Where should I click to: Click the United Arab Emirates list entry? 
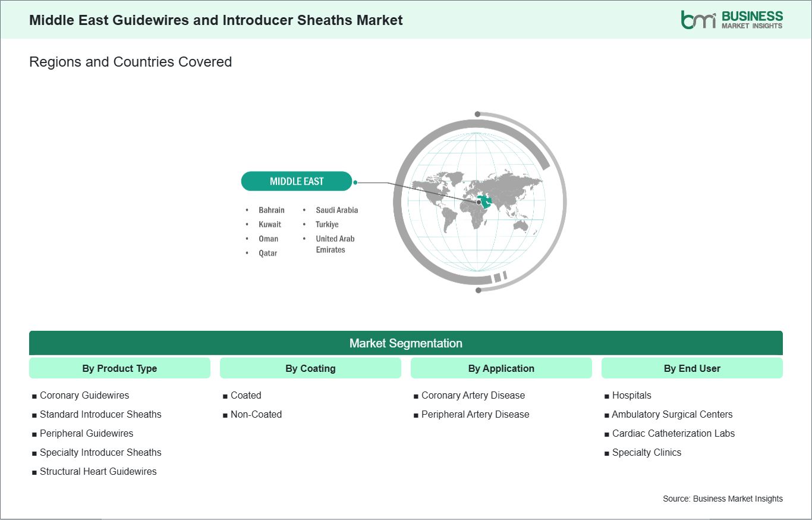point(335,244)
